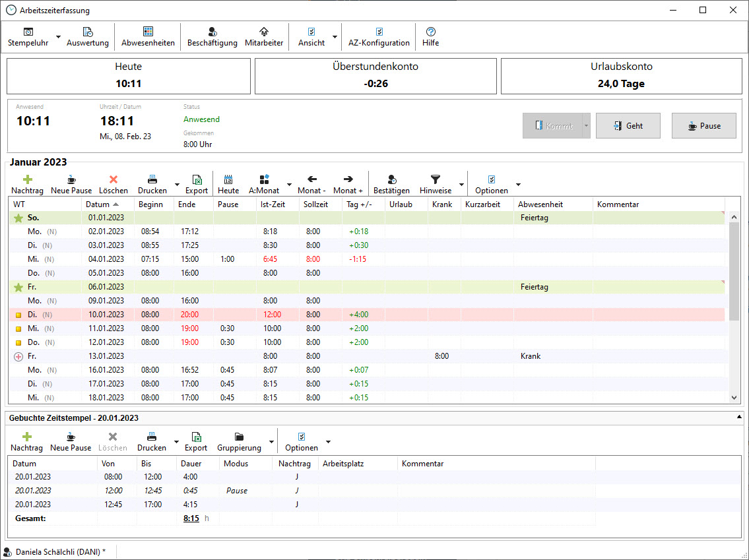The image size is (749, 560).
Task: Click user Daniela Schälchli in status bar
Action: [60, 552]
